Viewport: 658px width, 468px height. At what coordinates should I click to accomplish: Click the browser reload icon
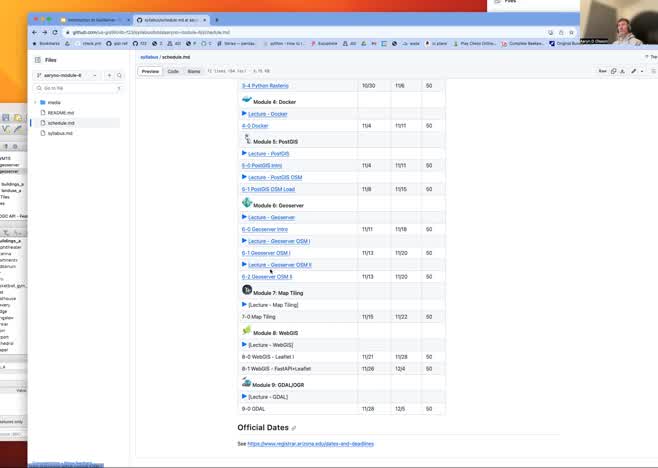(x=56, y=32)
